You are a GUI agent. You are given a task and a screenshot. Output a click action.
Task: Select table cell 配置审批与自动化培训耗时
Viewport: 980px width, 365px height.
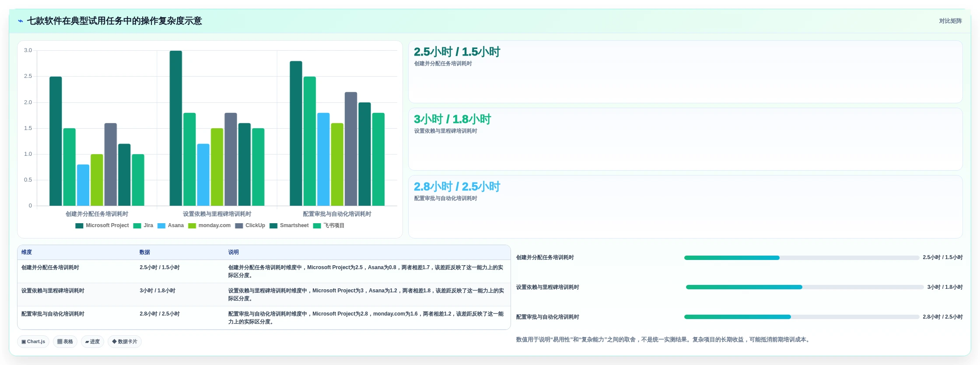tap(53, 314)
